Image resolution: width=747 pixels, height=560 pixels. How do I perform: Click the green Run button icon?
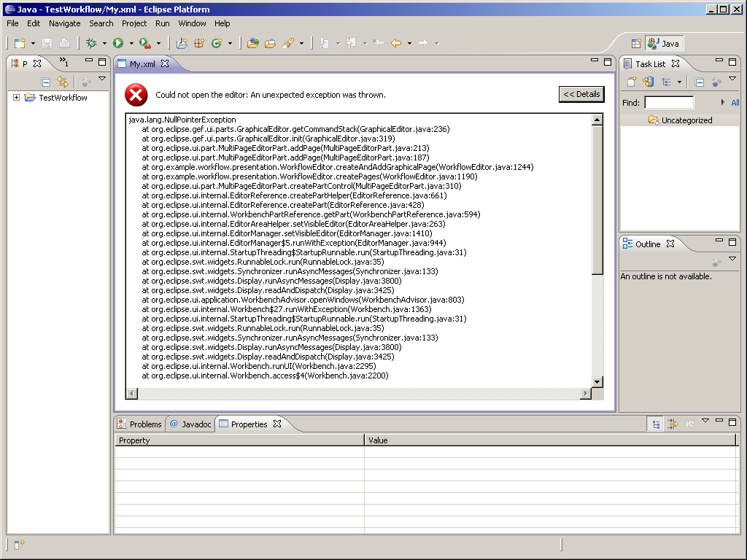click(x=117, y=44)
